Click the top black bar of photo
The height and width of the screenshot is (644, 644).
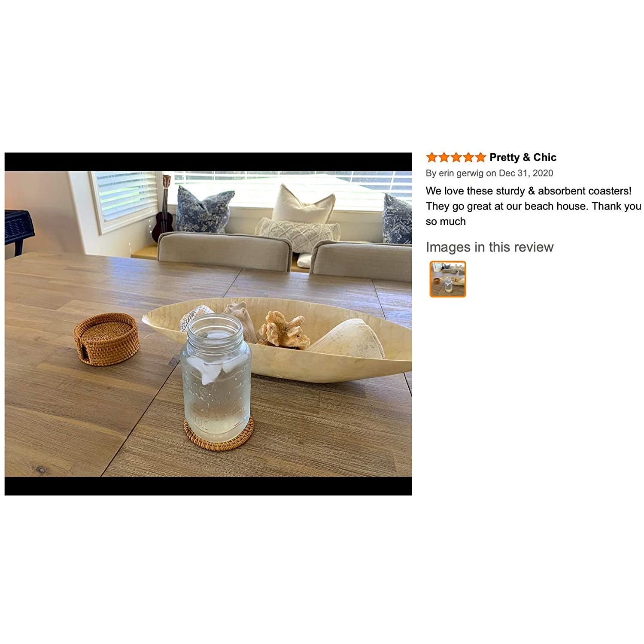(208, 162)
